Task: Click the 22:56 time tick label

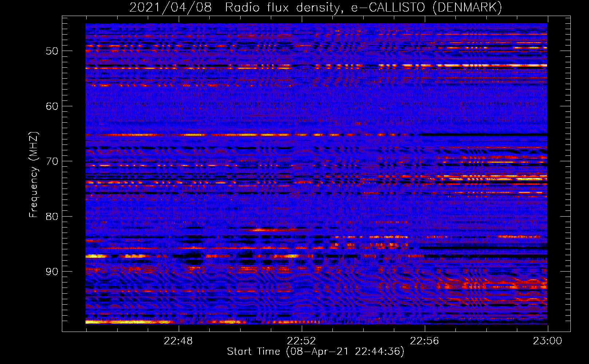Action: (x=424, y=341)
